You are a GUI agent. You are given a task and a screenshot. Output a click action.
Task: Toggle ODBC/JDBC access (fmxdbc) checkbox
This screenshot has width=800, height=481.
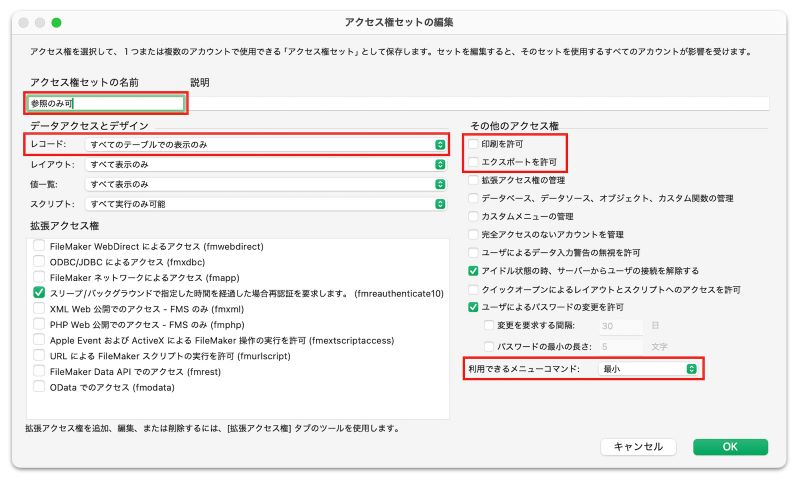click(x=39, y=261)
